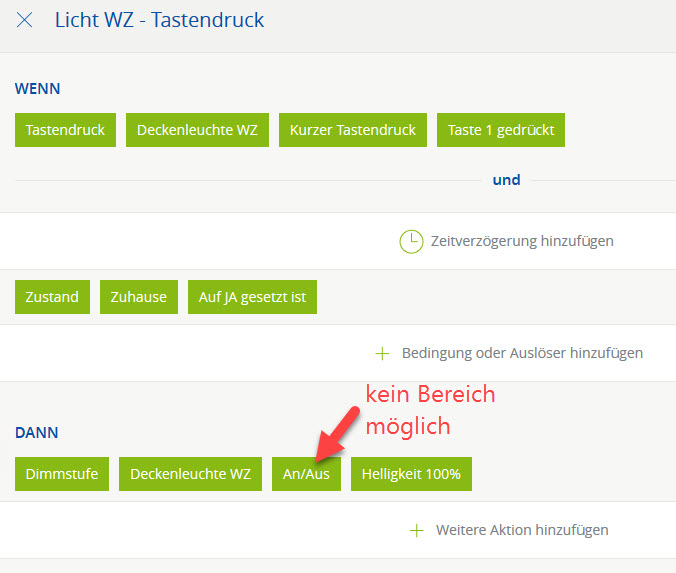Adjust Helligkeit 100% brightness chip
Viewport: 676px width, 573px height.
click(x=411, y=474)
